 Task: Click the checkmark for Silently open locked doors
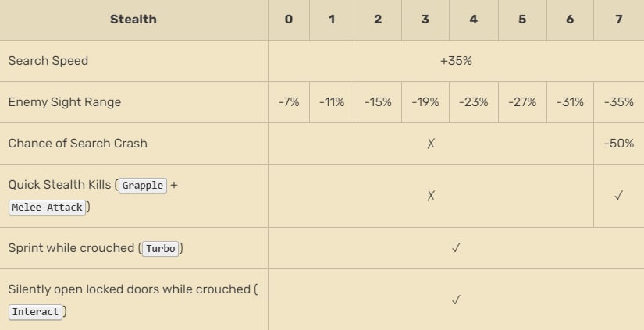[456, 300]
